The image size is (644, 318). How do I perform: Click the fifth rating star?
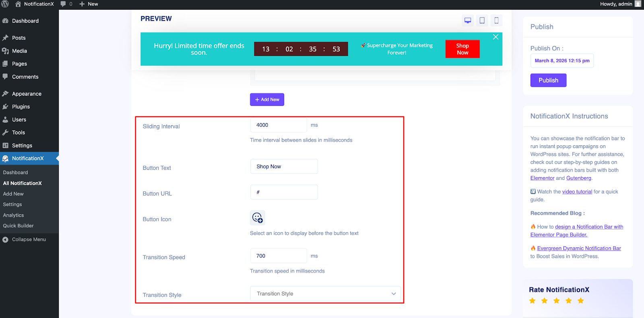581,301
